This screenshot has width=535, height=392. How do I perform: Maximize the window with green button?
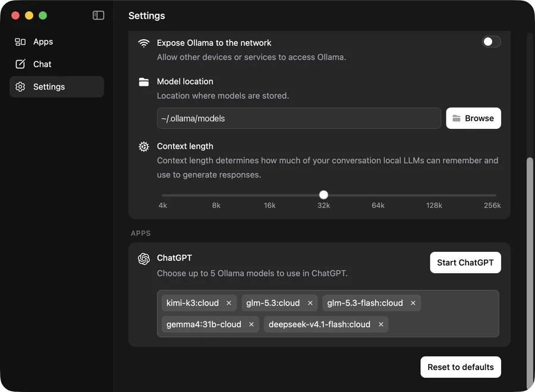pyautogui.click(x=43, y=15)
